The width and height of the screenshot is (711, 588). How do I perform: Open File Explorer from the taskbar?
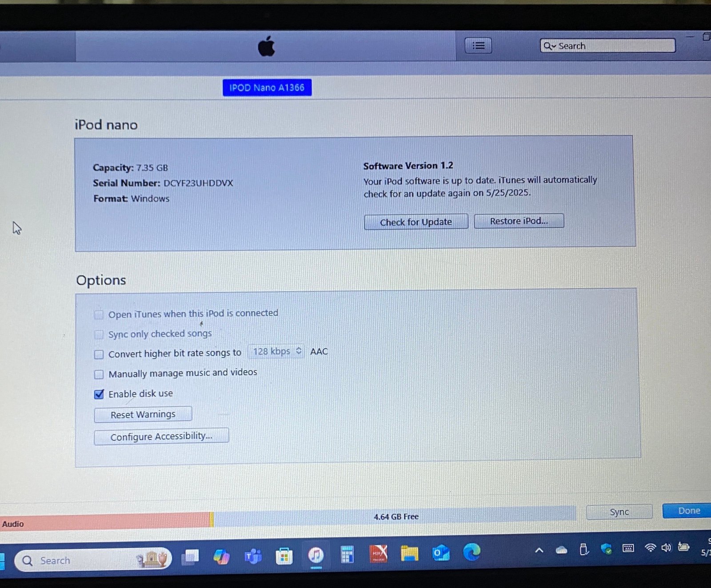(x=409, y=553)
